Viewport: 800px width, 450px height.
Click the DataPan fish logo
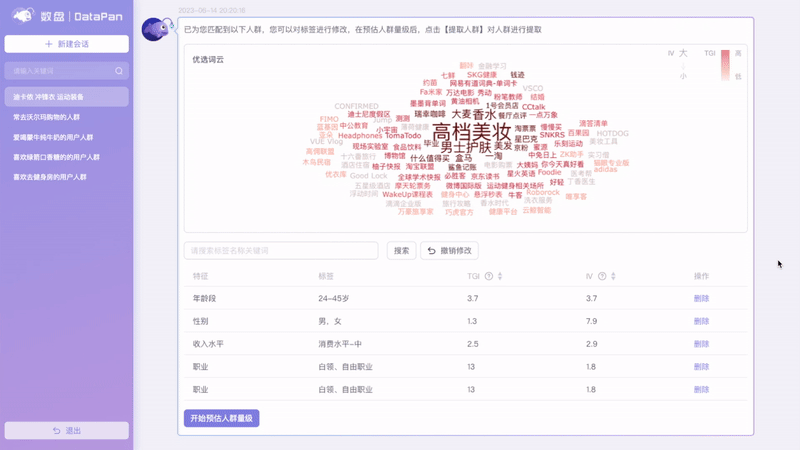[x=23, y=16]
